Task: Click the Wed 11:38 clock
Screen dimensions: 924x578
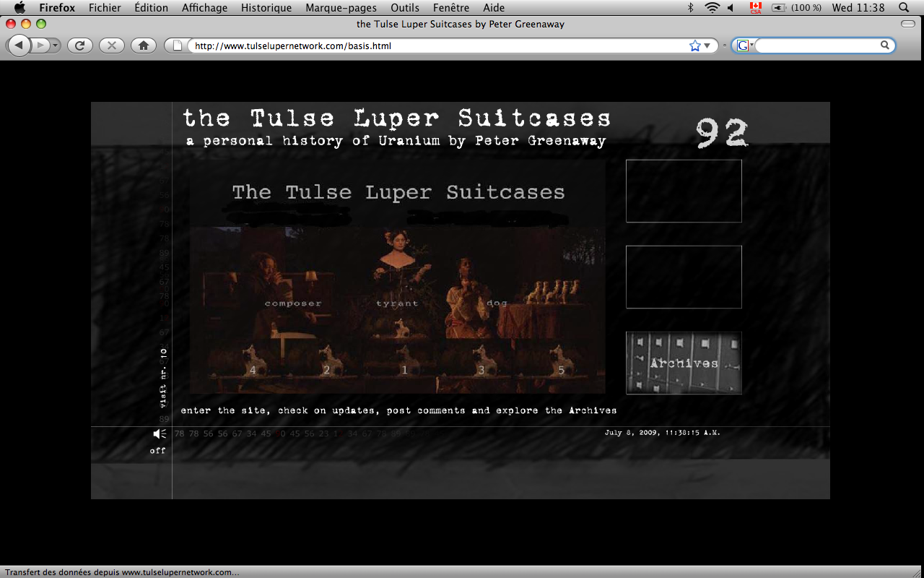Action: (858, 8)
